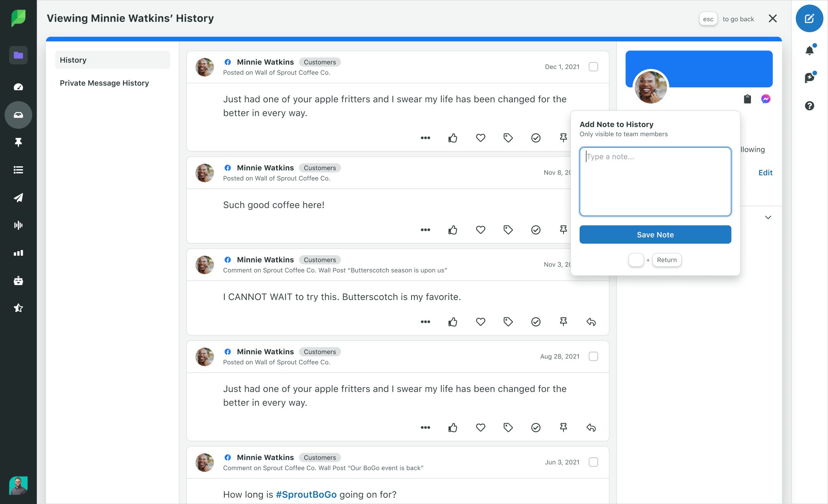Click the reply arrow icon on Nov 3 comment

pyautogui.click(x=591, y=322)
